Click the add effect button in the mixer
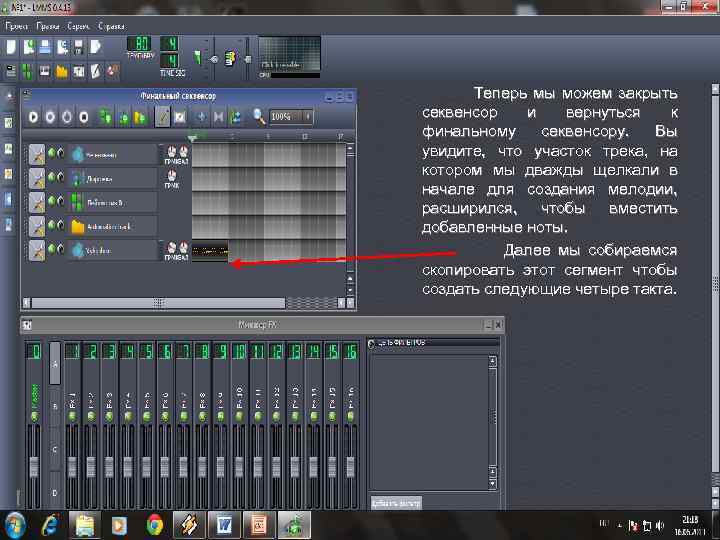 pos(396,503)
